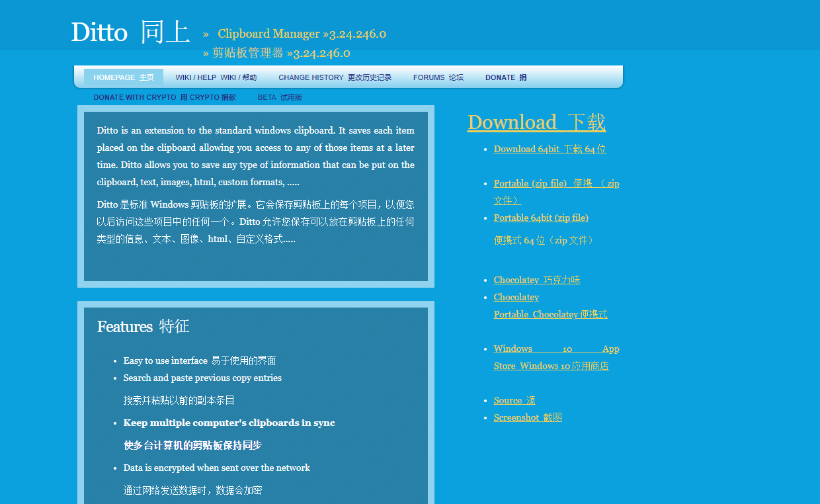
Task: Click the Chinese Ditto description paragraph
Action: coord(256,222)
